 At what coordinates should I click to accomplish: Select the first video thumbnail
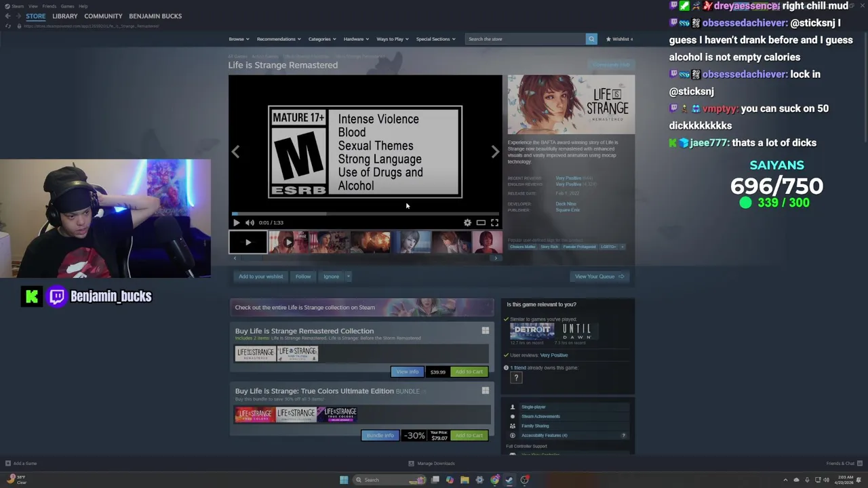[x=248, y=242]
